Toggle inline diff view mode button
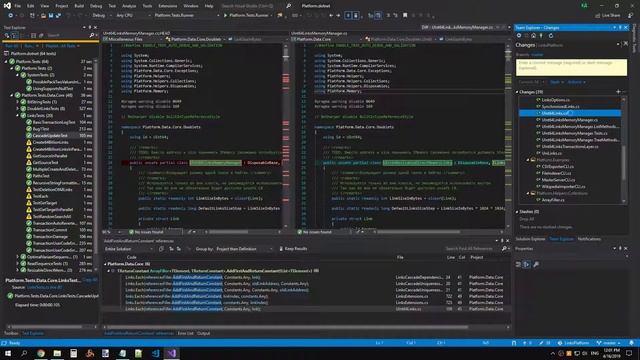The height and width of the screenshot is (360, 640). click(348, 16)
